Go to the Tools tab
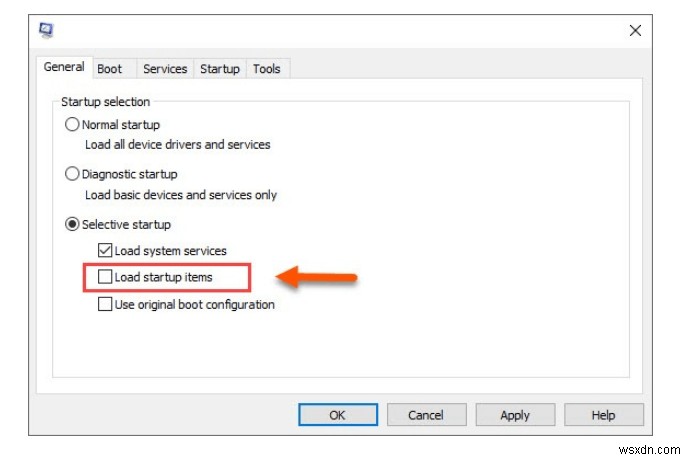Screen dimensions: 692x460 (267, 69)
